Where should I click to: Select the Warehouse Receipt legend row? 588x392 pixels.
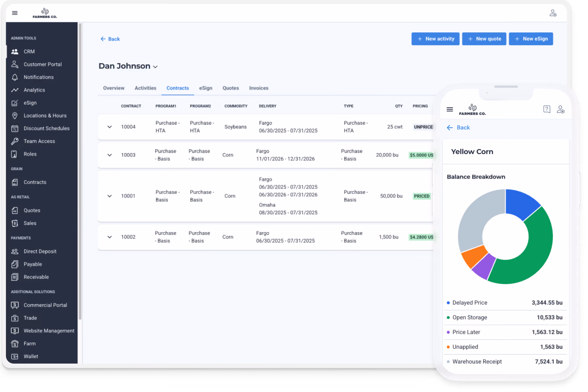click(505, 362)
